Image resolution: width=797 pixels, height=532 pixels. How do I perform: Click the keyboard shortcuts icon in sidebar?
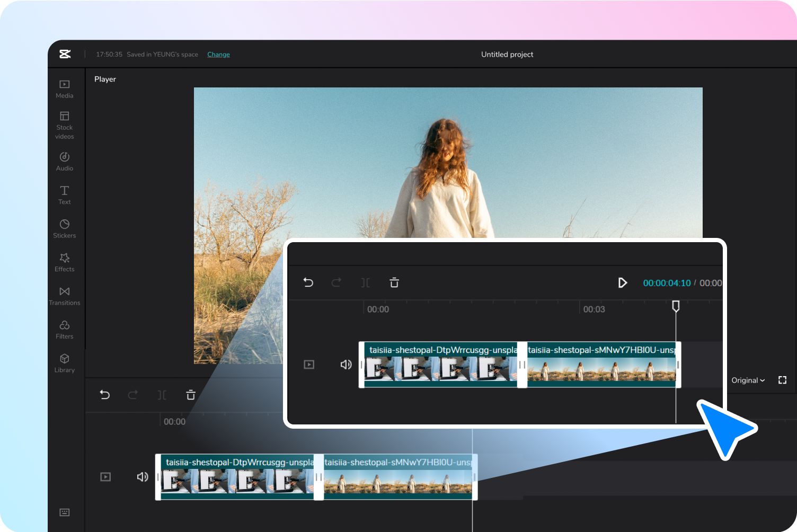click(65, 512)
